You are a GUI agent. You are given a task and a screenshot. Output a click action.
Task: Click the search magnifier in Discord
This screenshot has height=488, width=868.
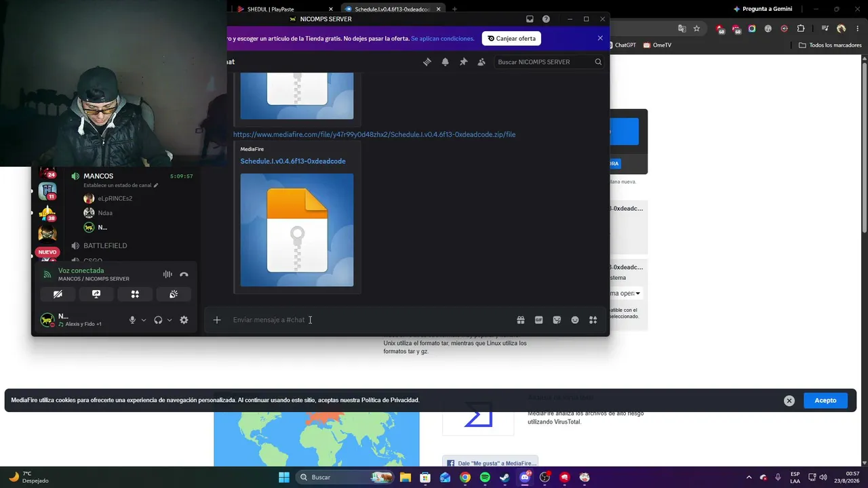click(598, 62)
